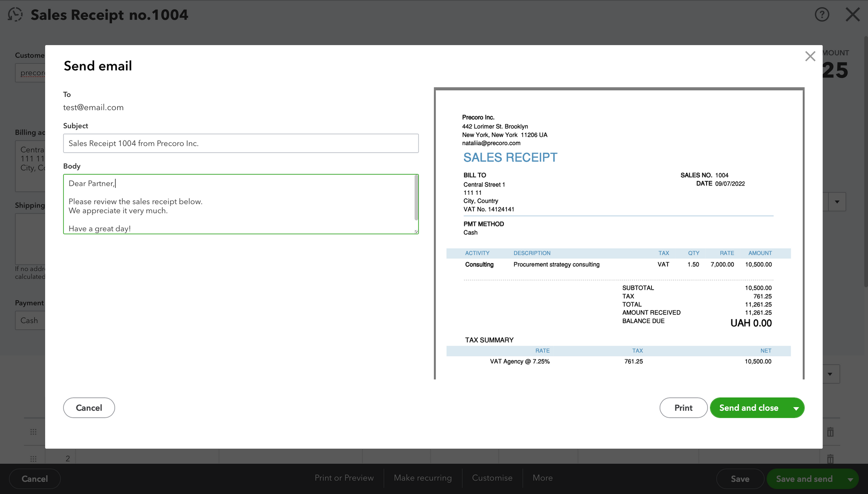Viewport: 868px width, 494px height.
Task: Click the close dialog icon
Action: pyautogui.click(x=810, y=56)
